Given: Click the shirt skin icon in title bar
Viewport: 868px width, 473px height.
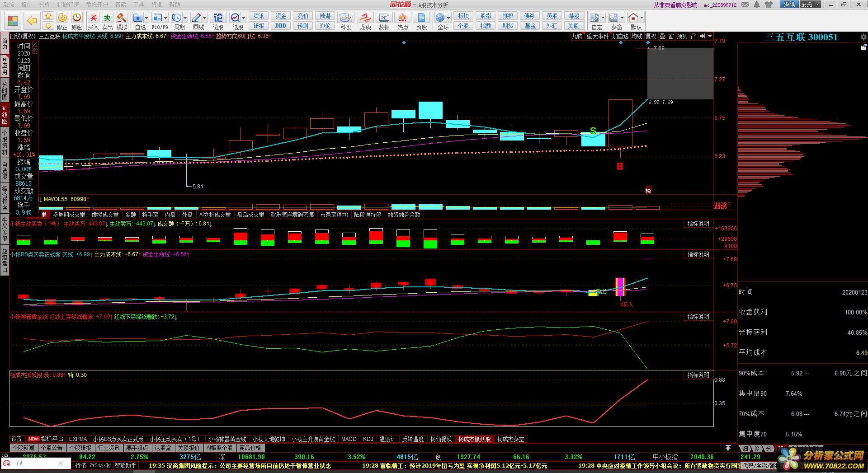Looking at the screenshot, I should coord(769,5).
